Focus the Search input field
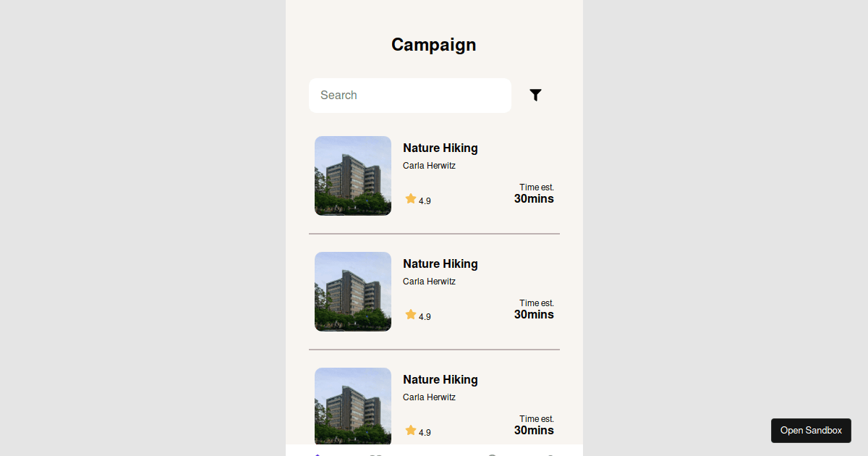 coord(410,96)
